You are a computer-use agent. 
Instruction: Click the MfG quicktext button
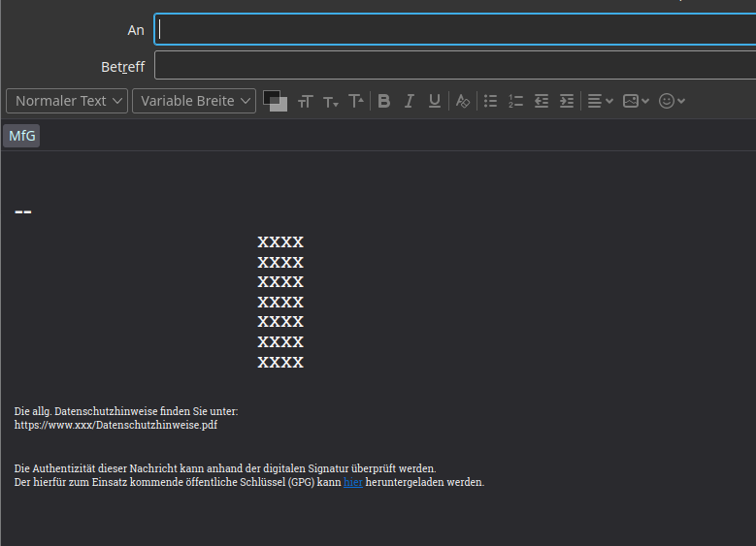(21, 136)
